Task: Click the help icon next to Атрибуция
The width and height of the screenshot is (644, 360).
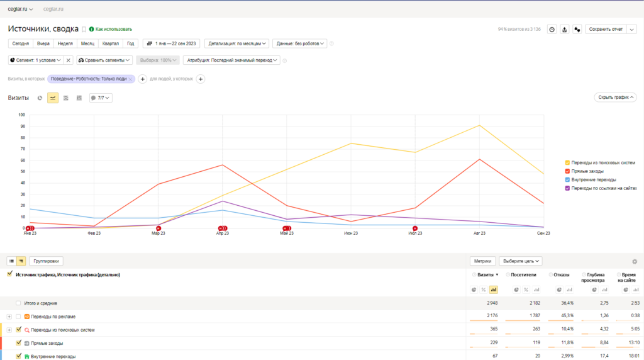Action: click(285, 60)
